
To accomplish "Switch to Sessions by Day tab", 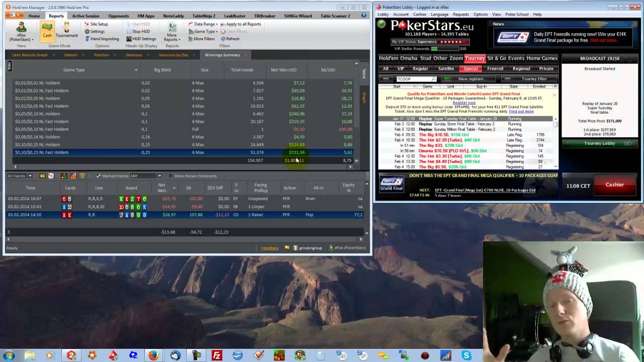I will (174, 55).
